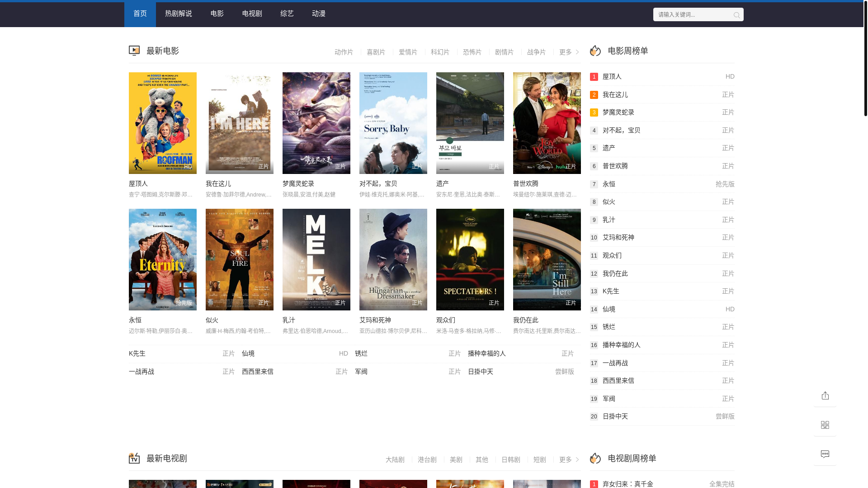
Task: Filter TV series by 短剧
Action: coord(539,460)
